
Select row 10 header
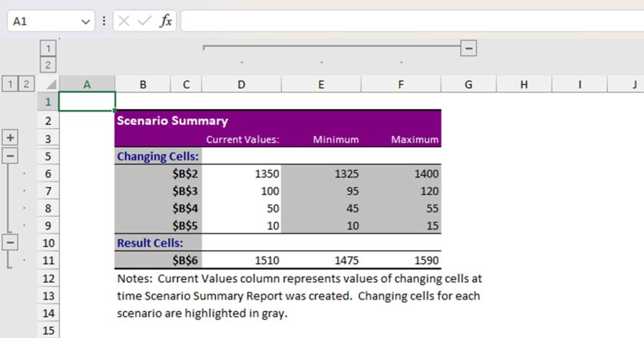48,243
